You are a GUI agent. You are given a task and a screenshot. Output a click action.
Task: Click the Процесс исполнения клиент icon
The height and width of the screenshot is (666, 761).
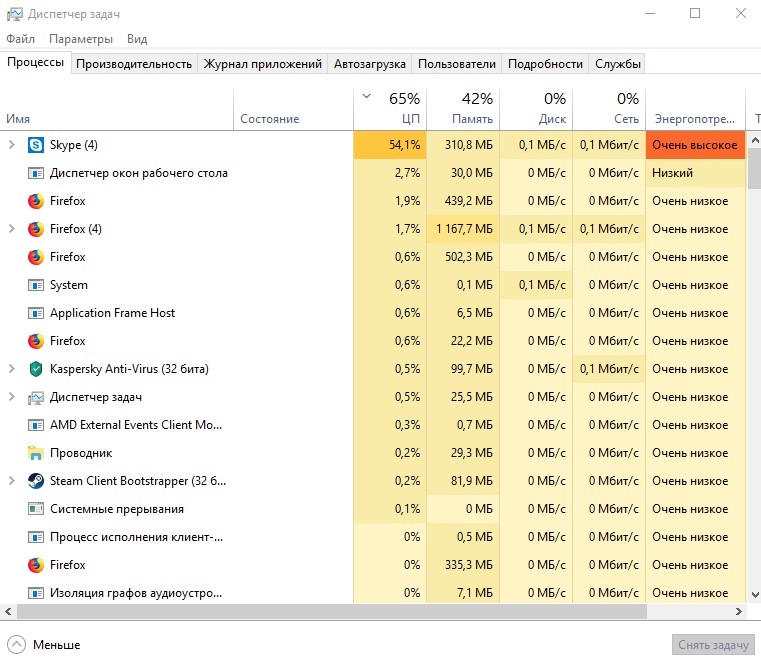[36, 537]
